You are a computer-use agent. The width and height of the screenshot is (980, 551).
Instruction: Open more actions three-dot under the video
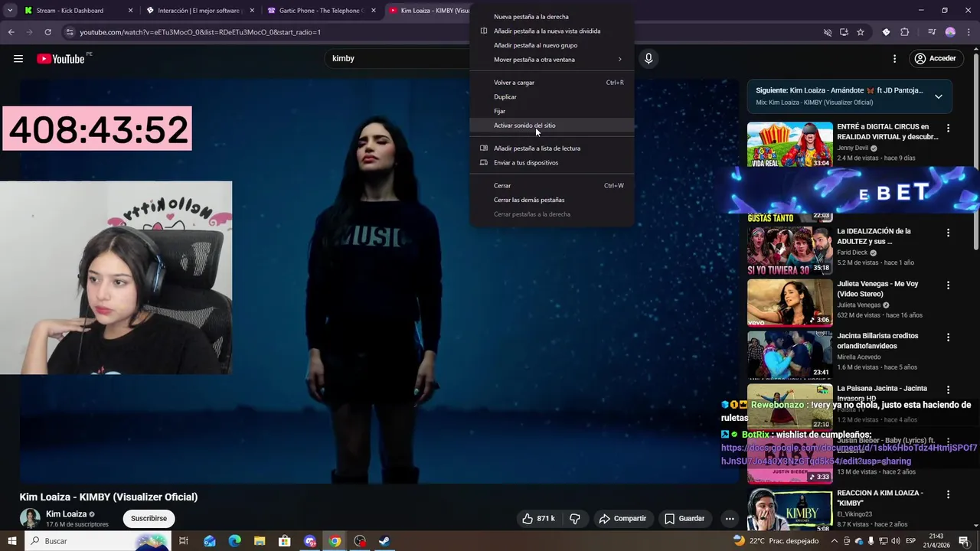tap(730, 519)
